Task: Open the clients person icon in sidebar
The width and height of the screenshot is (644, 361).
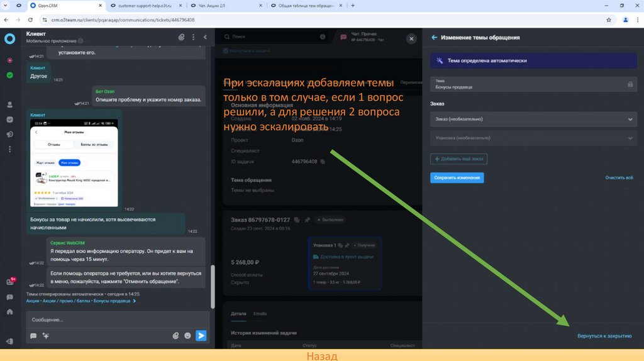Action: click(x=9, y=105)
